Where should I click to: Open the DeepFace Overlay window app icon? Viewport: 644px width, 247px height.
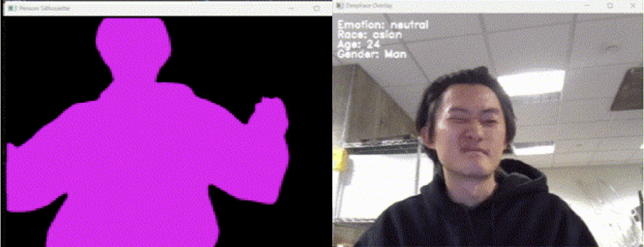340,5
